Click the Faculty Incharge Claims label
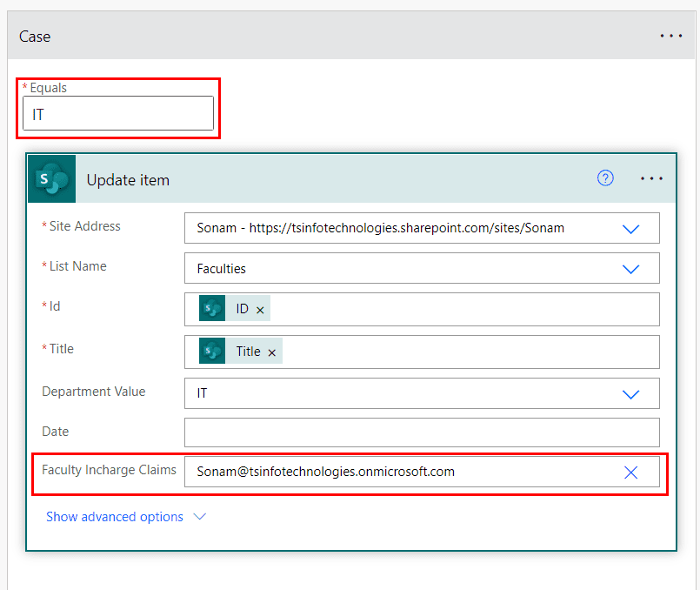Viewport: 700px width, 590px height. tap(109, 470)
